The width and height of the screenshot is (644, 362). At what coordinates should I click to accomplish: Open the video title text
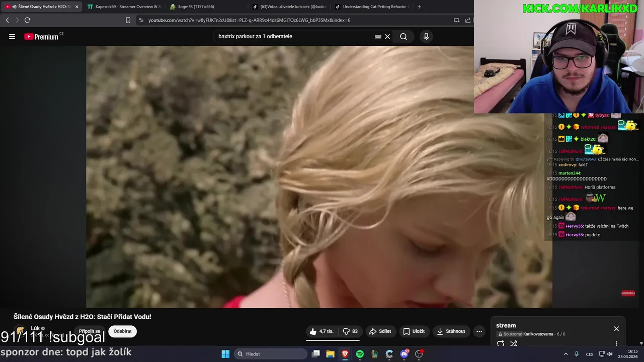[x=82, y=317]
